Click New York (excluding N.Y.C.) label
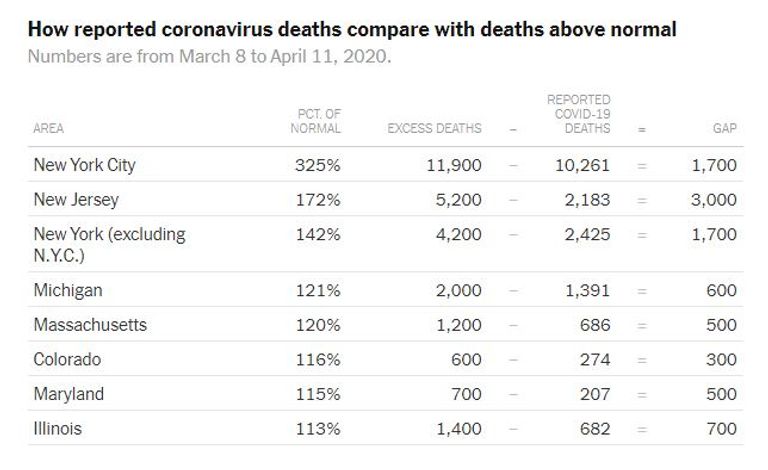Viewport: 768px width, 470px height. (x=109, y=244)
